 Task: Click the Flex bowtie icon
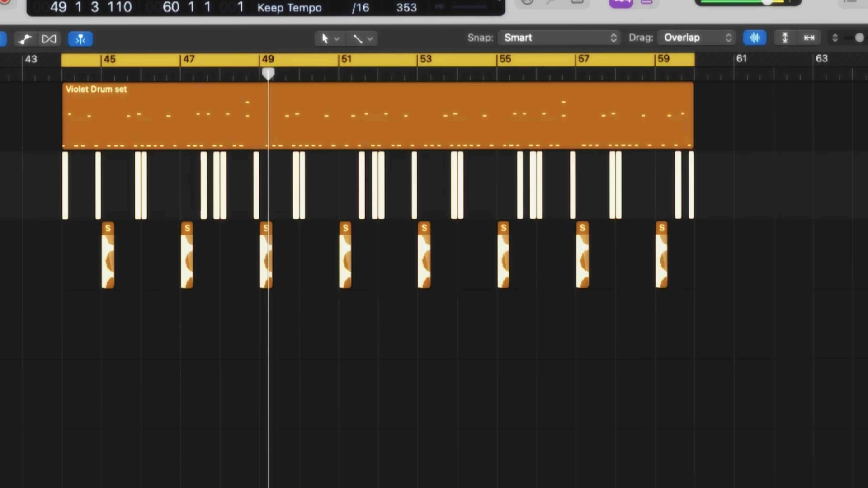[x=49, y=39]
